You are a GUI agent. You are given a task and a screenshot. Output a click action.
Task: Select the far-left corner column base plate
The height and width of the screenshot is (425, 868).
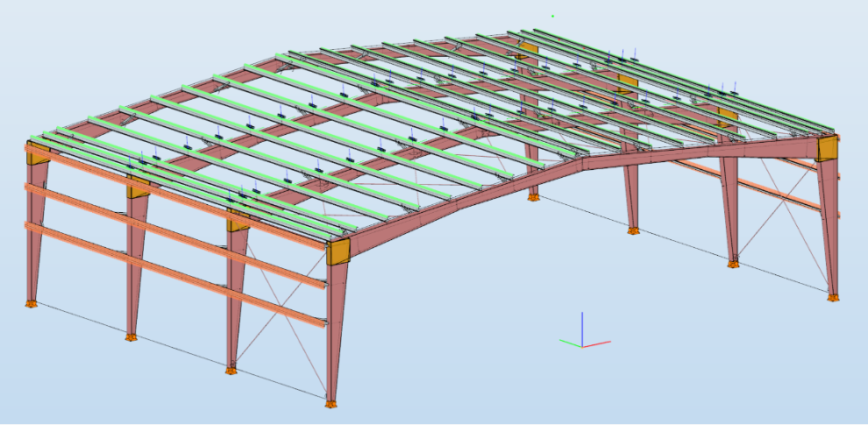click(32, 303)
